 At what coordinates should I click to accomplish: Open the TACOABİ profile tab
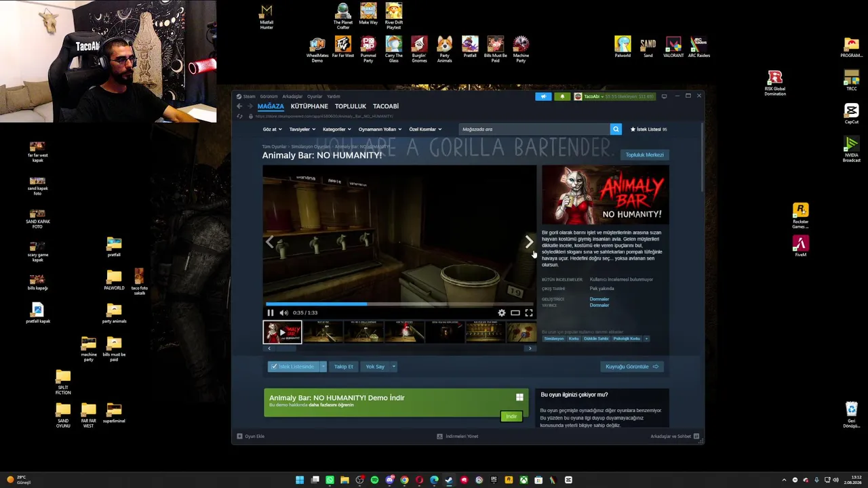386,106
